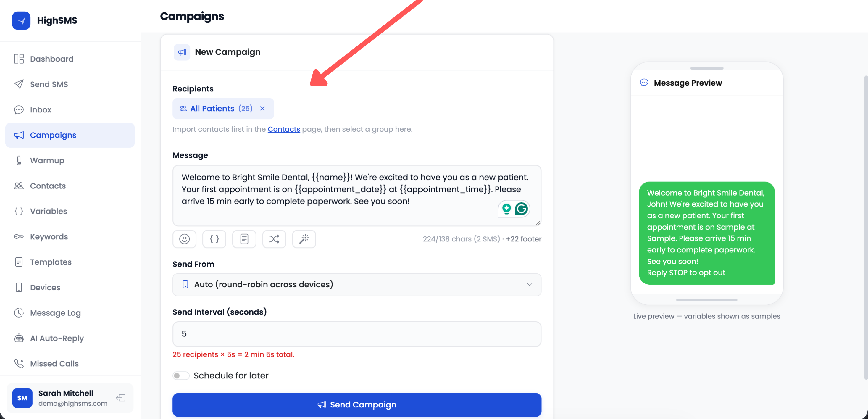Click the emoji picker icon

[184, 239]
